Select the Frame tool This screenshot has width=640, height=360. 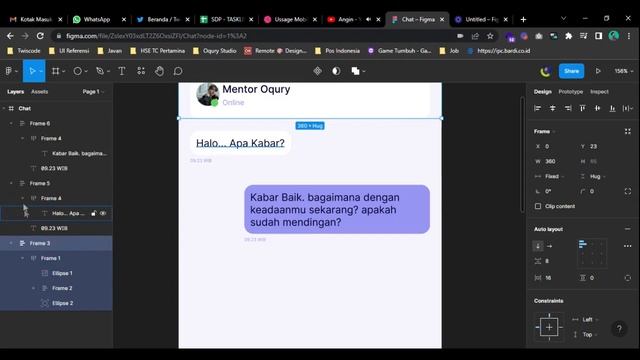[56, 71]
